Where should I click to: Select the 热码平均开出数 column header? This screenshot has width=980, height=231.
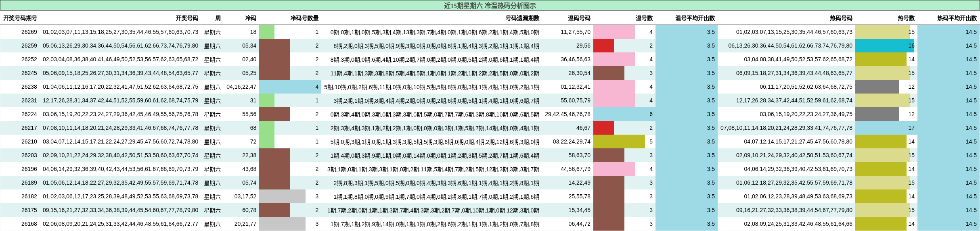coord(957,18)
